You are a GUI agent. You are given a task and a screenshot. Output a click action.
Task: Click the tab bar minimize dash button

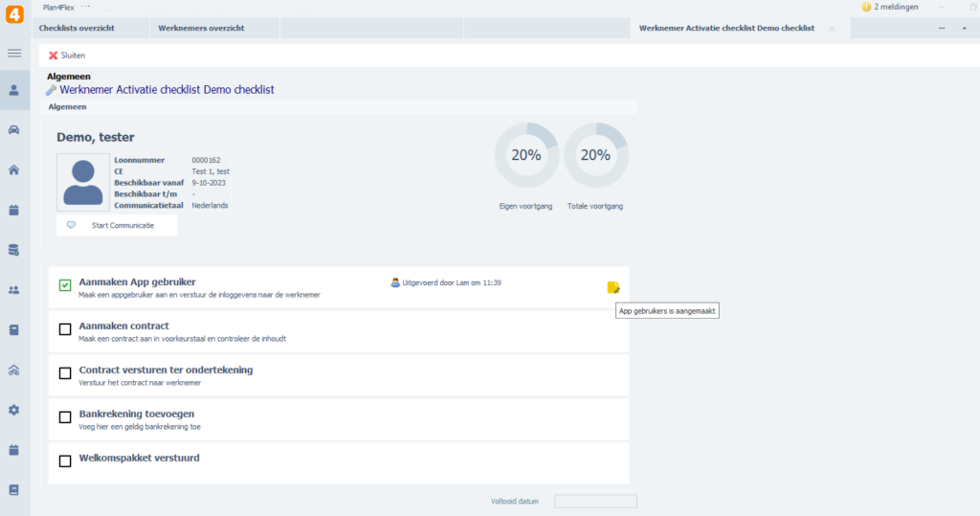click(941, 29)
